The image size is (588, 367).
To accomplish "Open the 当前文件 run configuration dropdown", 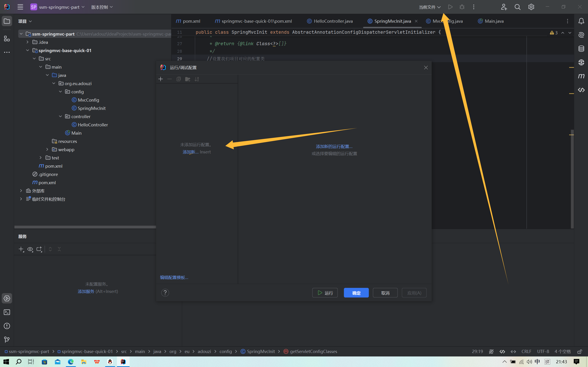I will [429, 7].
